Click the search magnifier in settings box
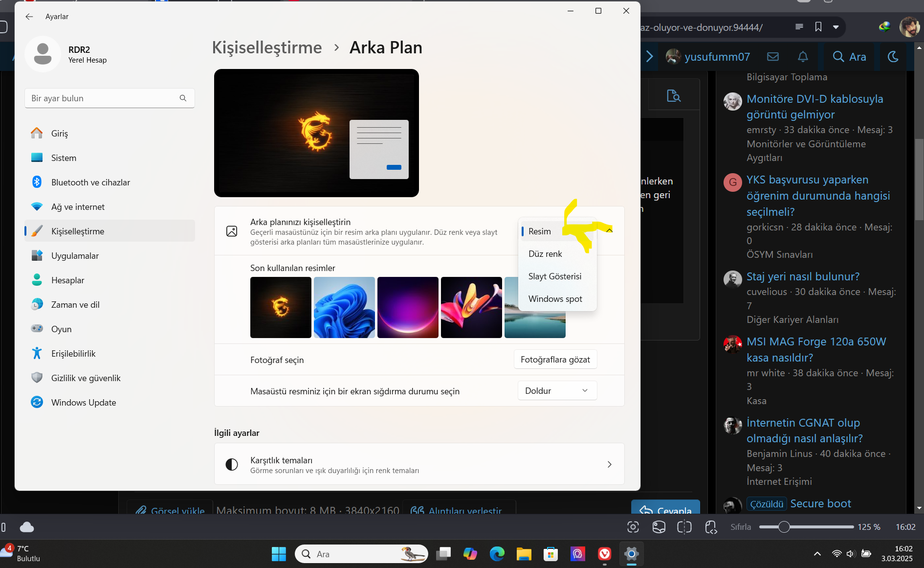 point(183,98)
